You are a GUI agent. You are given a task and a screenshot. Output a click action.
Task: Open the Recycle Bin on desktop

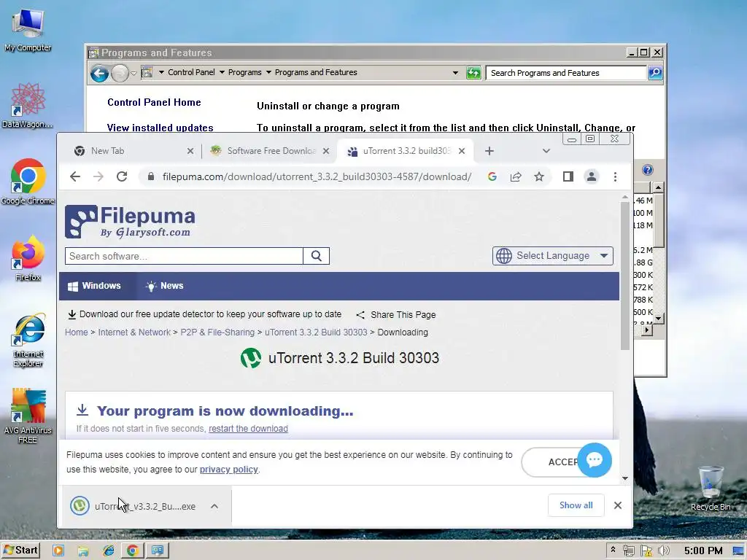click(x=711, y=489)
